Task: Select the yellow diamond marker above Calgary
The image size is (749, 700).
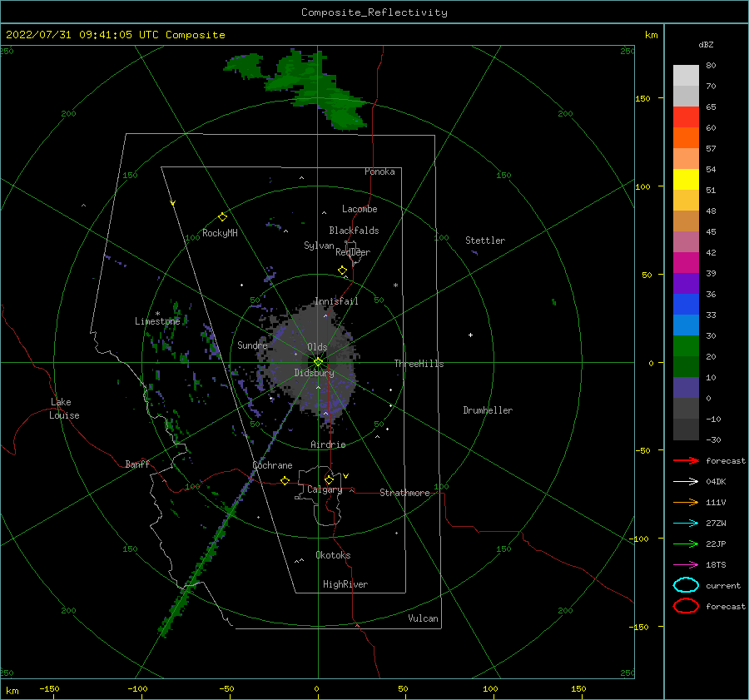Action: (x=329, y=479)
